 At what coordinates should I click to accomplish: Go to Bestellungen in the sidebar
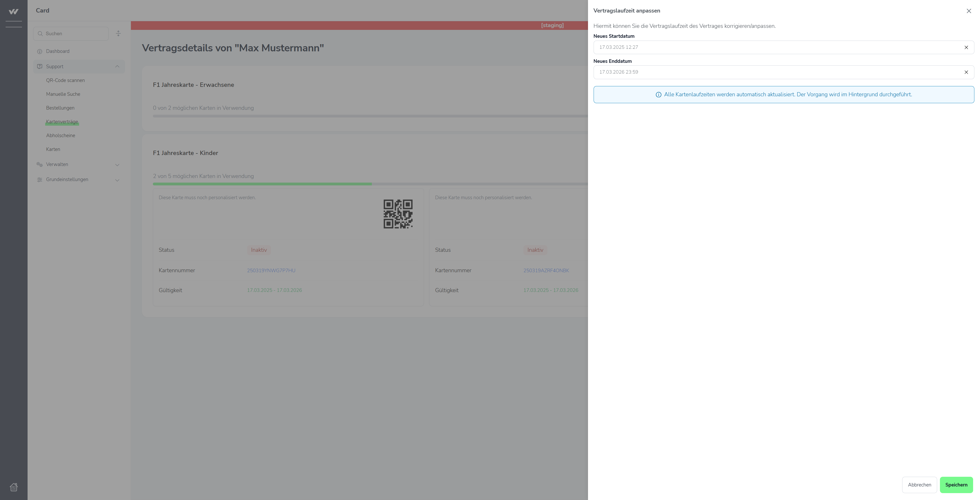(x=60, y=108)
